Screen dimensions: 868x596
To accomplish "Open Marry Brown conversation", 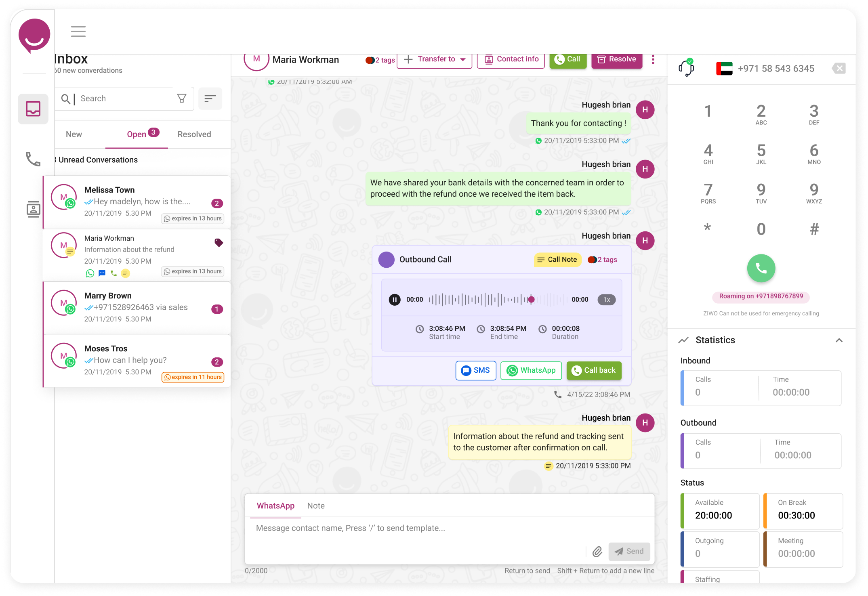I will pos(137,308).
